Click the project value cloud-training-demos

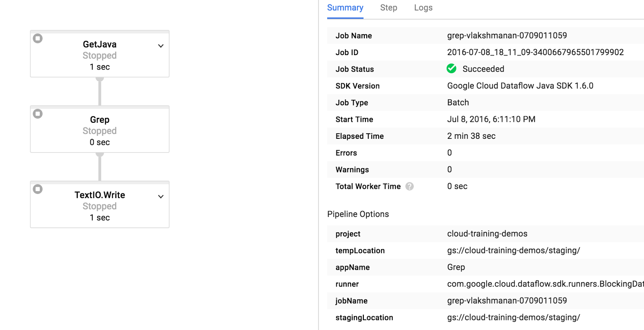click(x=487, y=234)
